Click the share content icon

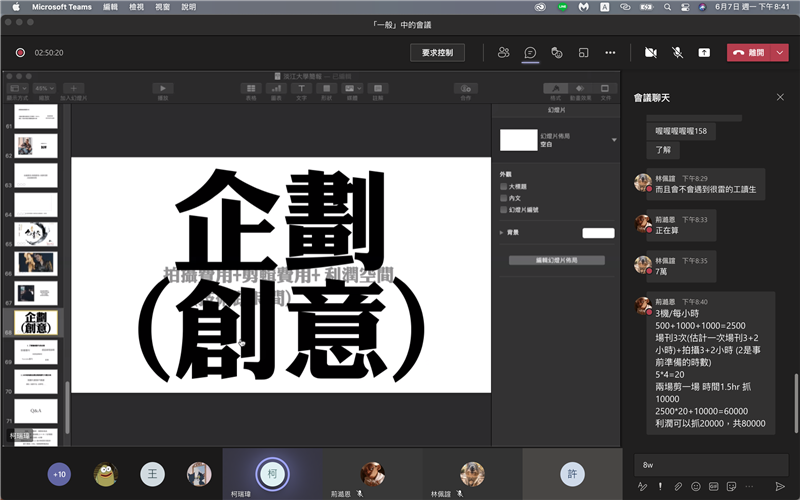click(x=704, y=52)
